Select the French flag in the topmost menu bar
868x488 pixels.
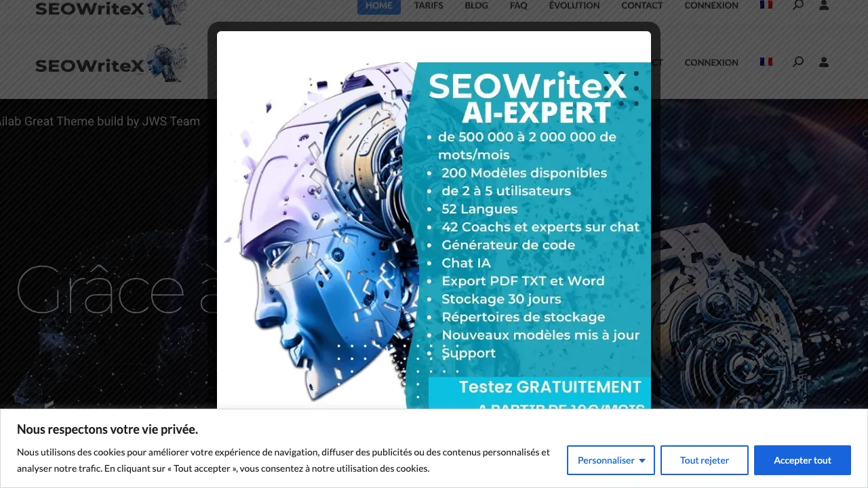pos(766,5)
